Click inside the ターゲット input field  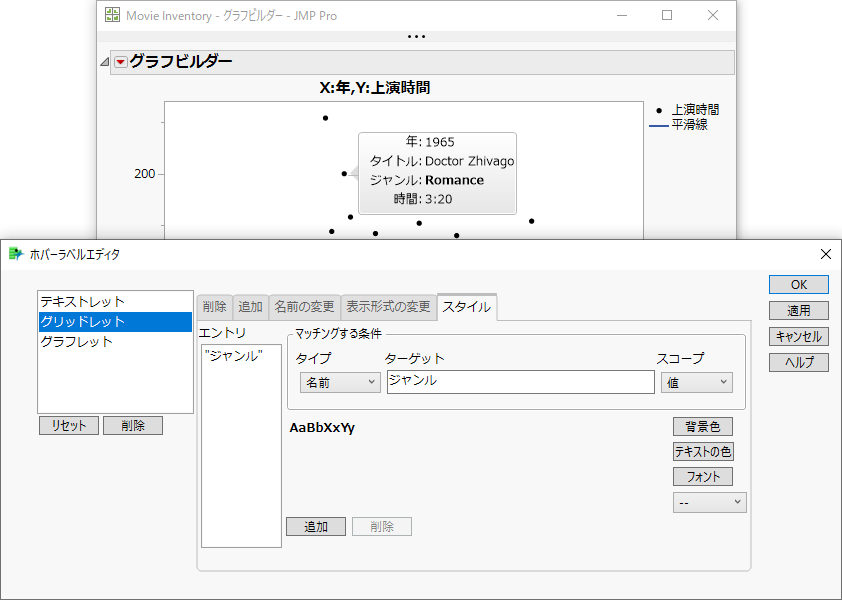(x=520, y=382)
